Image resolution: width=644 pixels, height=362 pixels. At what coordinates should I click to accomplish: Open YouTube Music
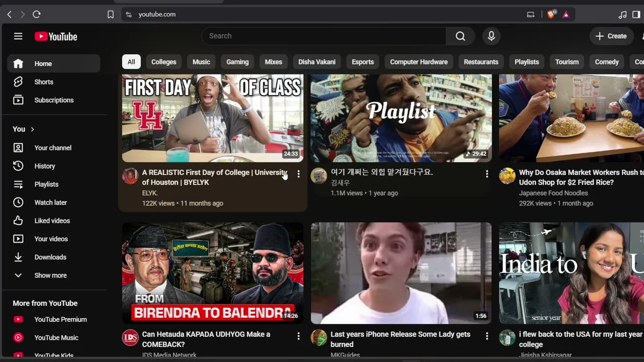point(54,338)
